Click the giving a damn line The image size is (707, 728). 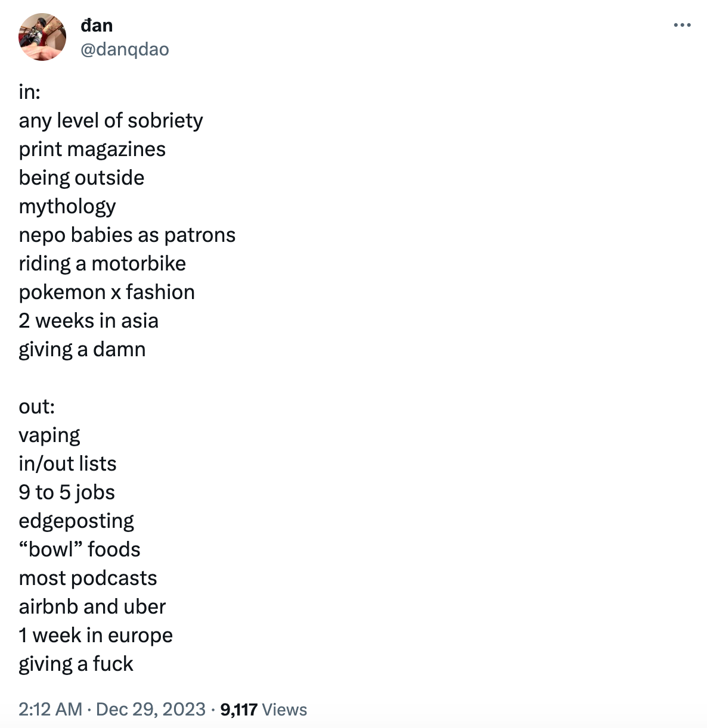[82, 349]
